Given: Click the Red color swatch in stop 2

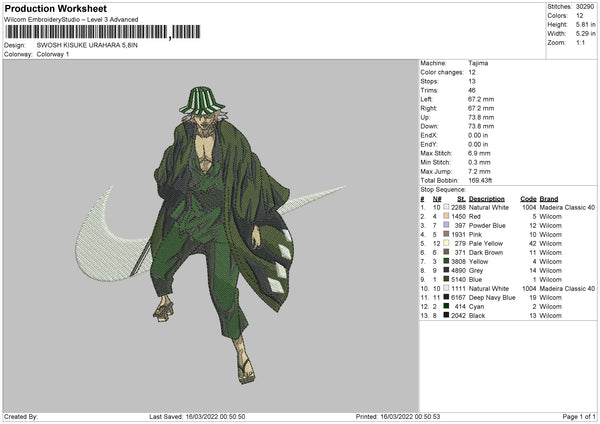Looking at the screenshot, I should pos(446,216).
